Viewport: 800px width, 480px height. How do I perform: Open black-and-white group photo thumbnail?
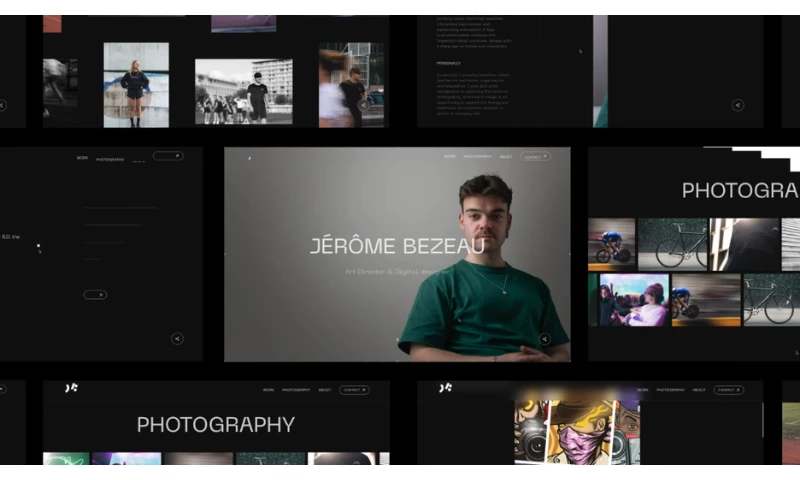click(243, 91)
